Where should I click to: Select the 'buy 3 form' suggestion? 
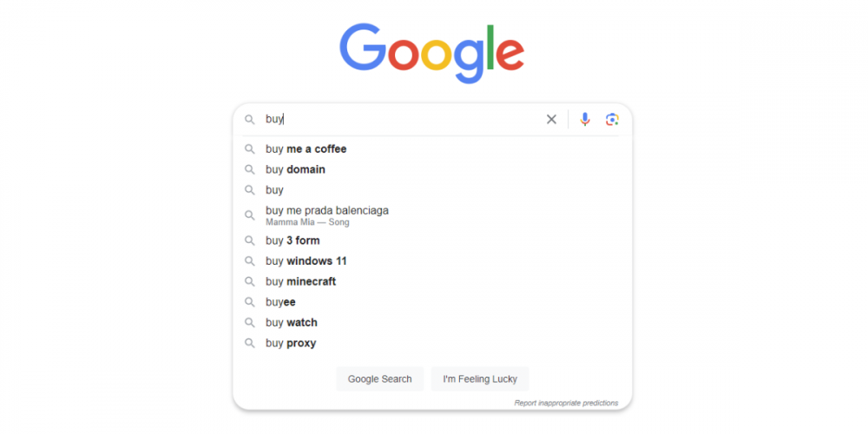pos(432,240)
